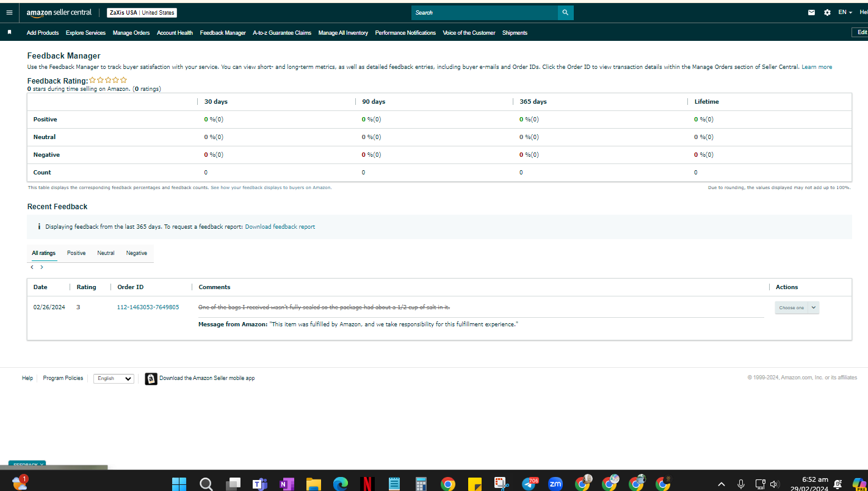This screenshot has width=868, height=491.
Task: Open Calculator from the taskbar
Action: (x=421, y=484)
